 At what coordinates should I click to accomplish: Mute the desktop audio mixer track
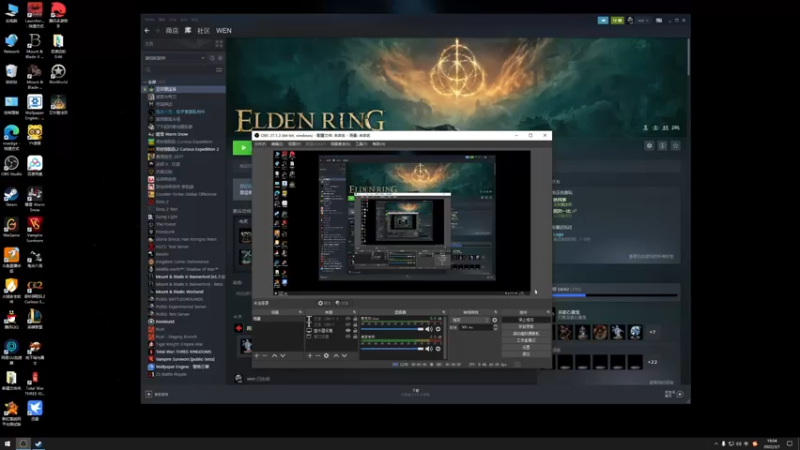[429, 329]
